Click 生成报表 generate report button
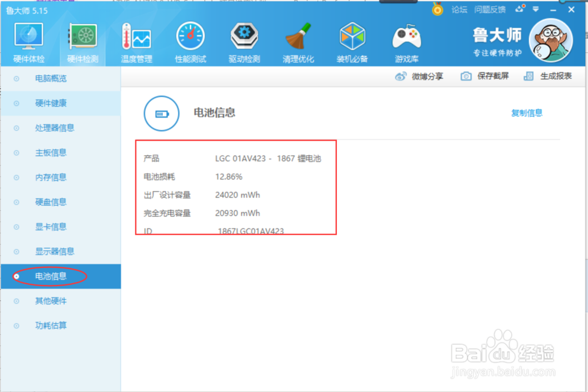 [x=547, y=77]
